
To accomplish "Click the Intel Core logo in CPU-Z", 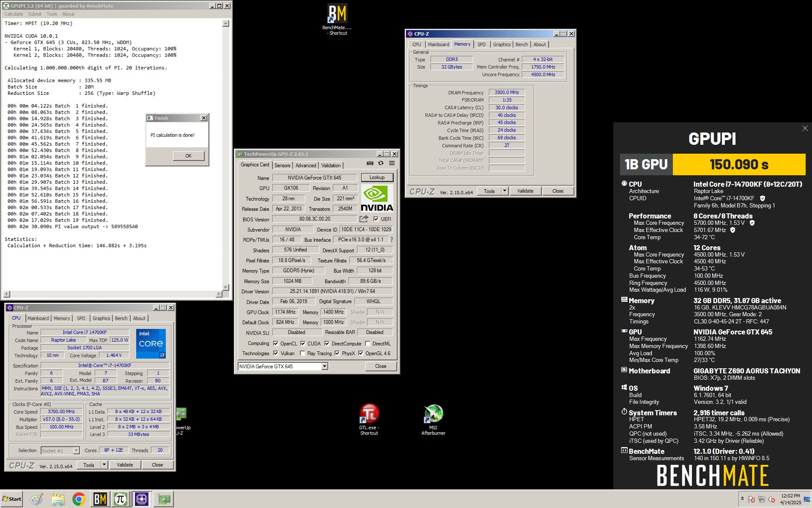I will coord(151,343).
